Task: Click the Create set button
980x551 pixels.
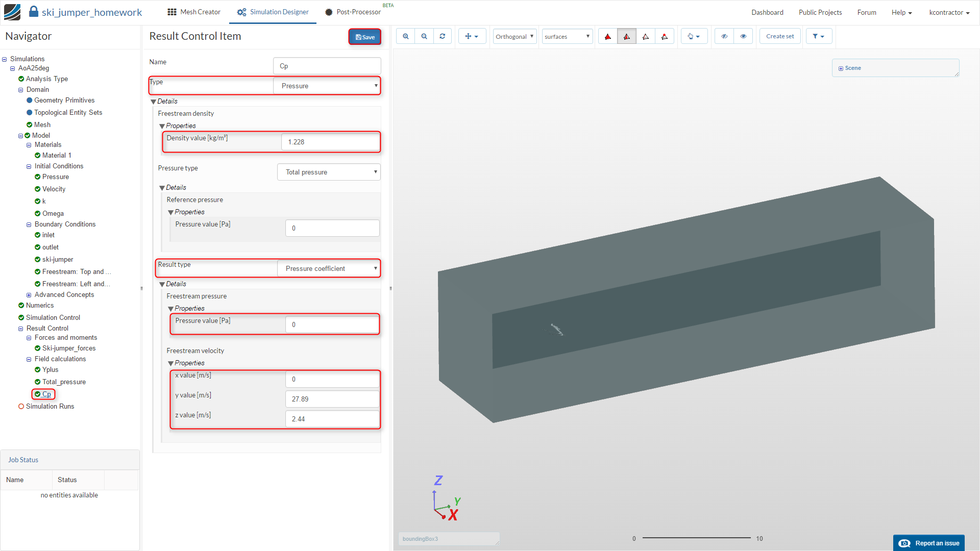Action: tap(780, 36)
